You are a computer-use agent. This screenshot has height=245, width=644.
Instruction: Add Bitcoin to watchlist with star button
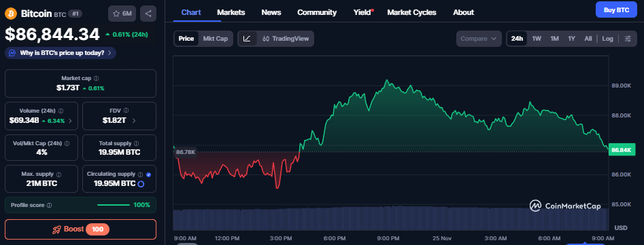point(122,14)
